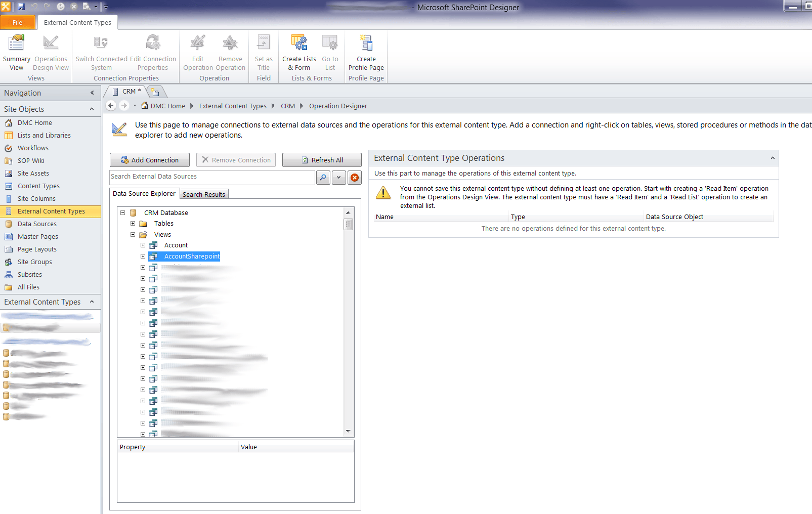Viewport: 812px width, 514px height.
Task: Select Data Source Explorer tab
Action: [144, 194]
